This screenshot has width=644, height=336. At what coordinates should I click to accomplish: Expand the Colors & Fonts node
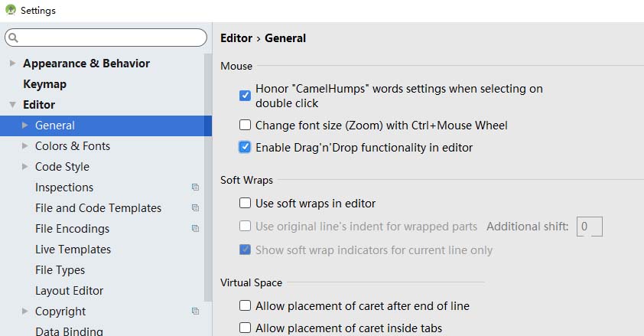pos(25,146)
